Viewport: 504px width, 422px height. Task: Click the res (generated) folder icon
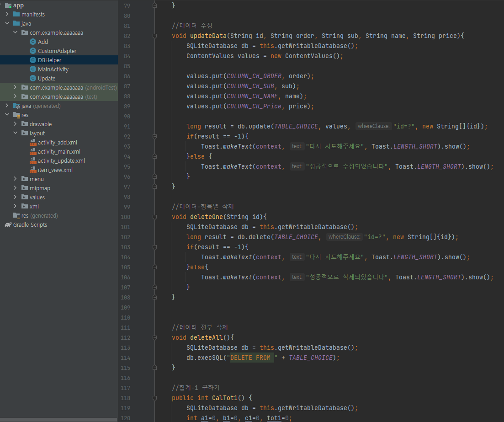tap(17, 215)
